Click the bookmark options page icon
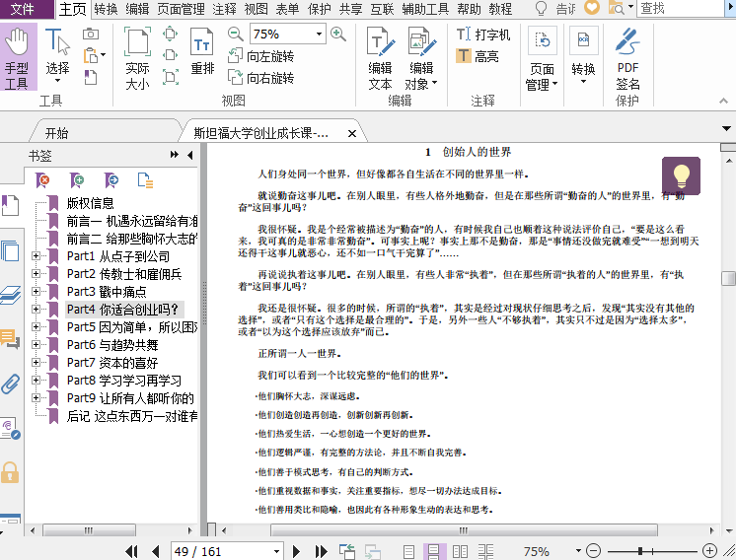736x560 pixels. [145, 180]
